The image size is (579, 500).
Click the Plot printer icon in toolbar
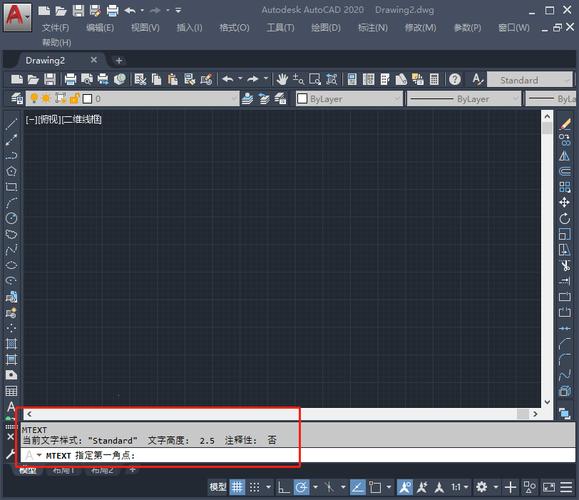coord(70,79)
